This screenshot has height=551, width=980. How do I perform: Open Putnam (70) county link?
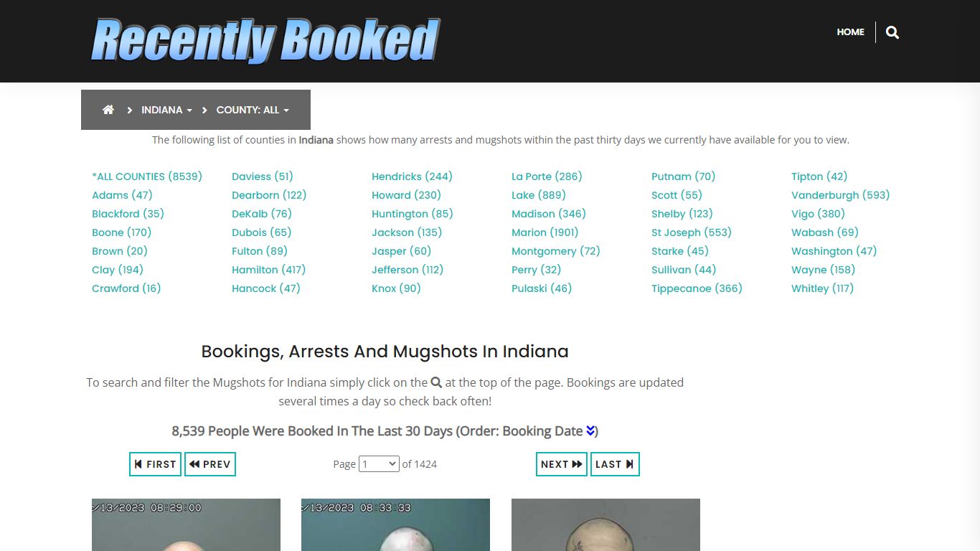[x=684, y=176]
